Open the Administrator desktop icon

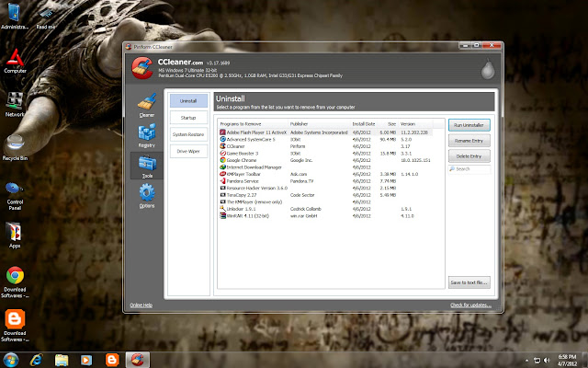(15, 17)
